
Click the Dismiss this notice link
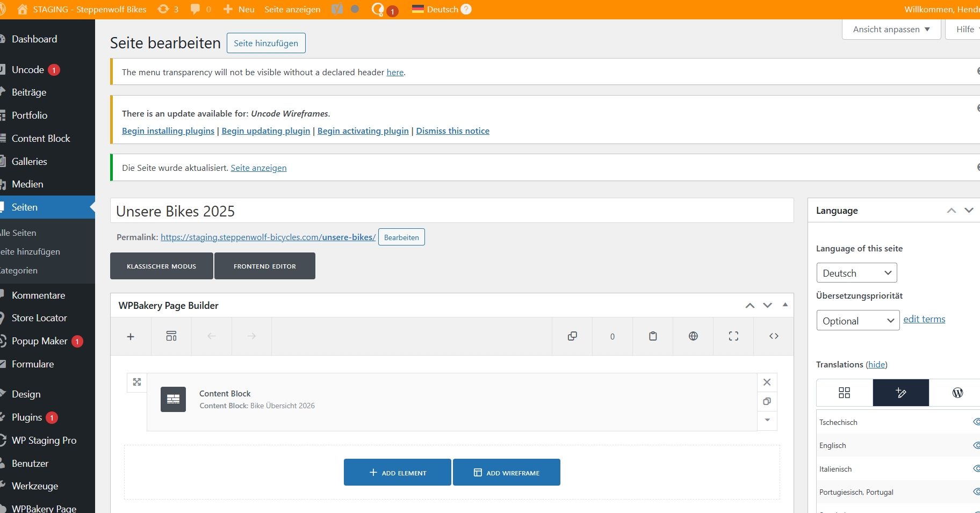click(x=452, y=131)
